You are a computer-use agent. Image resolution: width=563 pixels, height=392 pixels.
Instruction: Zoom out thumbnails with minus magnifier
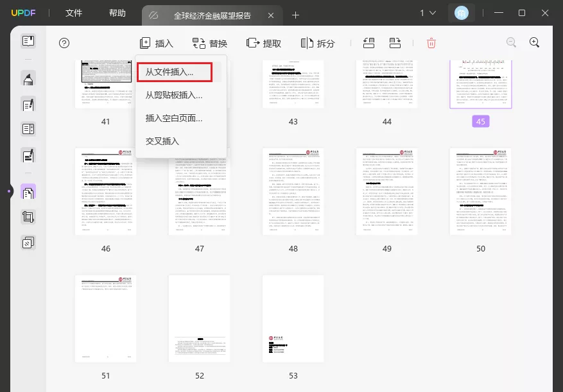(511, 43)
